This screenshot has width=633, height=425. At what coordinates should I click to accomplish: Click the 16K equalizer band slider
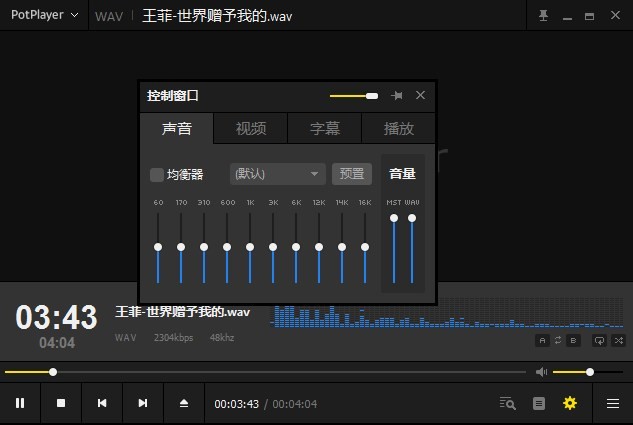tap(365, 247)
